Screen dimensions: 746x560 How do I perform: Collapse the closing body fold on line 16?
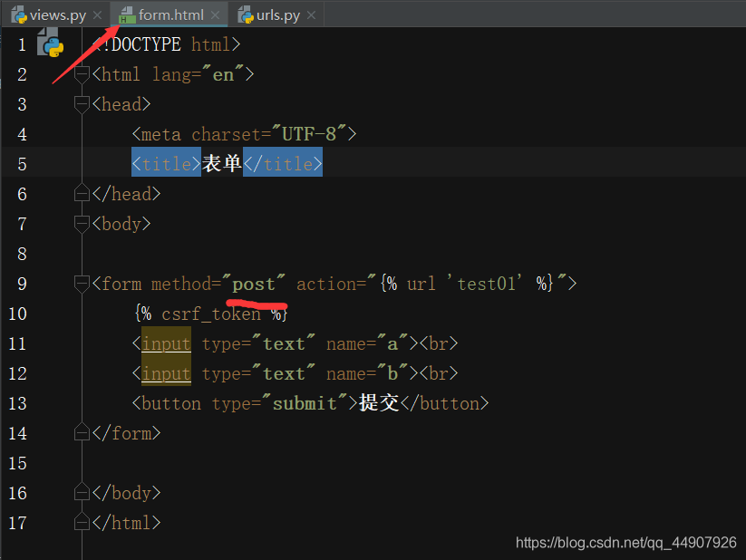82,492
